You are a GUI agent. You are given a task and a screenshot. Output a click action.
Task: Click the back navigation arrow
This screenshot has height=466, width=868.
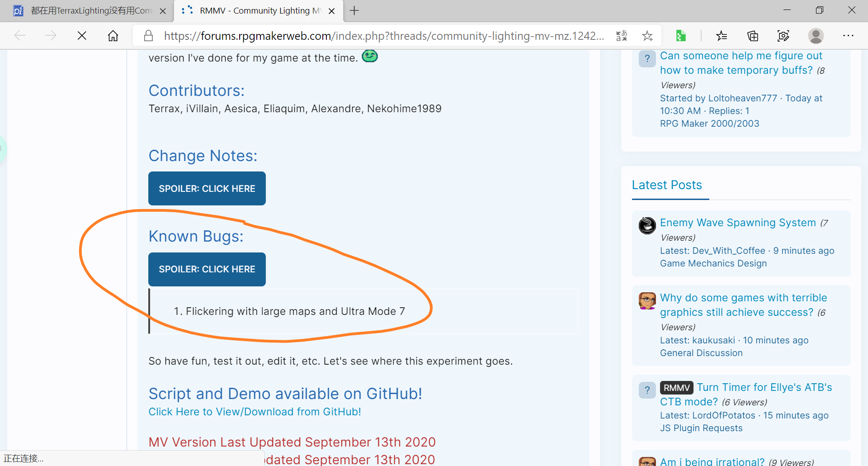pos(20,36)
